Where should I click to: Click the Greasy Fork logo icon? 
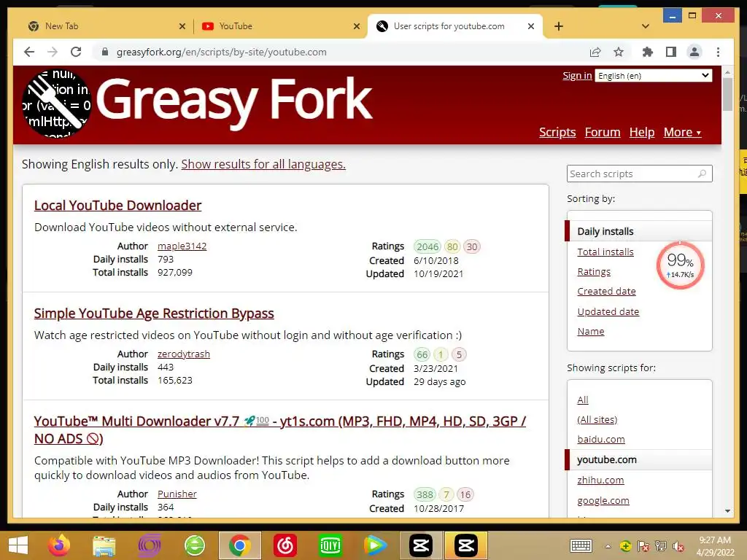click(56, 104)
